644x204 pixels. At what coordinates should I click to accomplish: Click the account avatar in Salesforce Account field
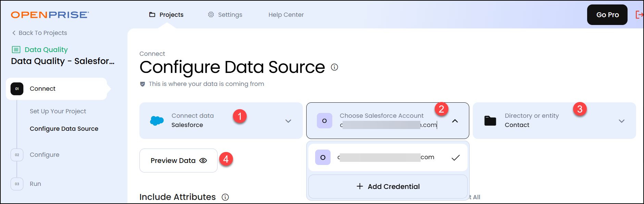(x=324, y=120)
